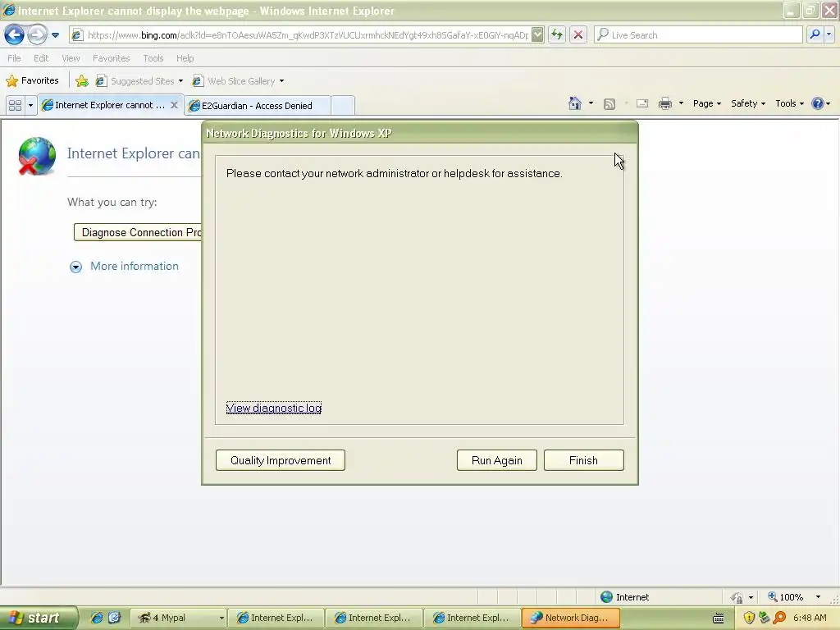Click the Read Mail icon
Screen dimensions: 840x630
[642, 104]
